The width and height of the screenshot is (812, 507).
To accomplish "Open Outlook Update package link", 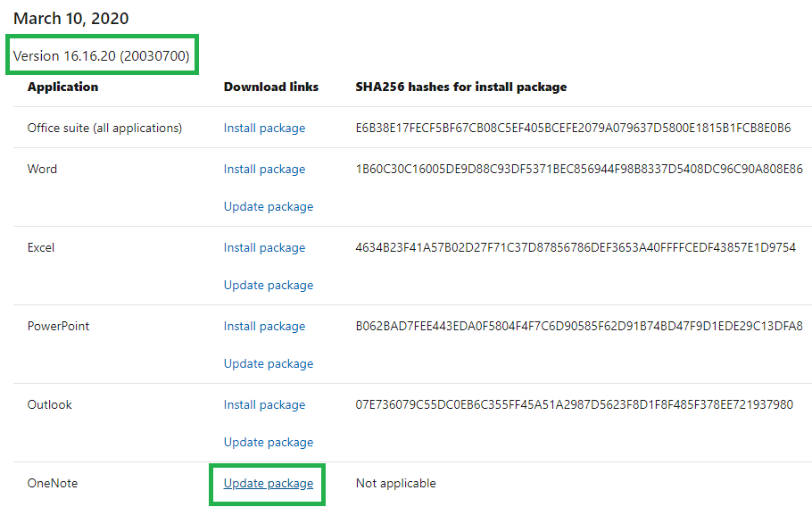I will pos(269,442).
